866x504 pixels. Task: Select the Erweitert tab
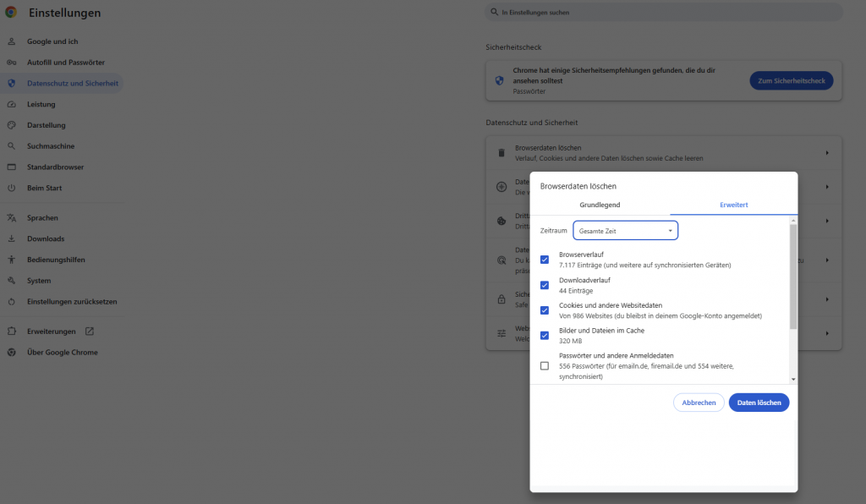733,205
